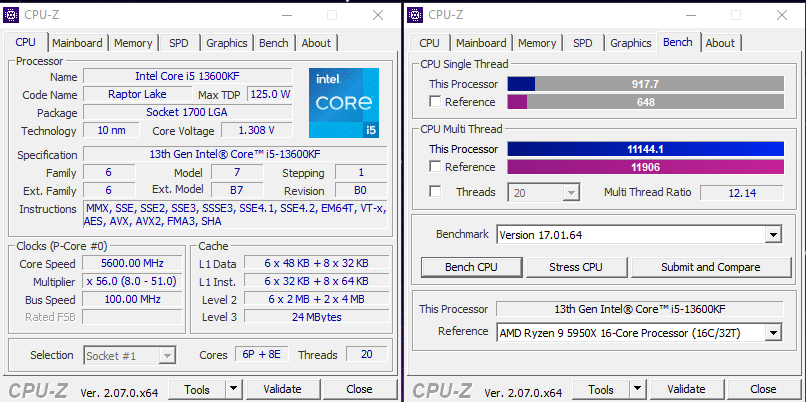Click Tools button in right window
Viewport: 807px width, 402px height.
[601, 389]
